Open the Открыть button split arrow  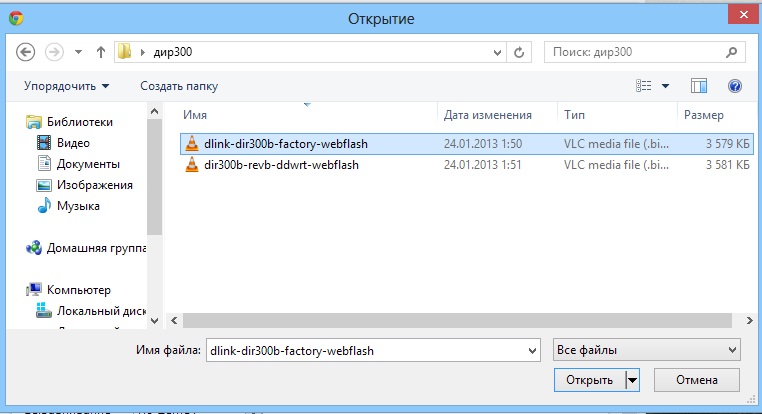[632, 380]
